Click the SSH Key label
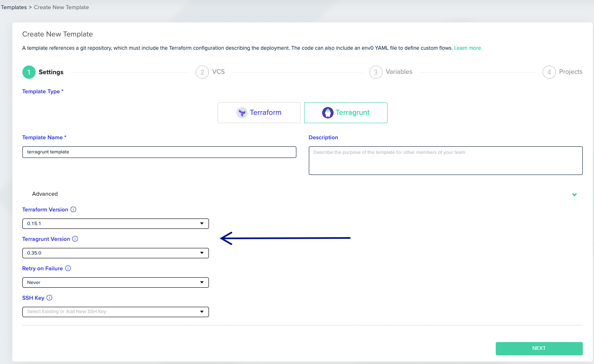This screenshot has height=364, width=594. tap(33, 298)
